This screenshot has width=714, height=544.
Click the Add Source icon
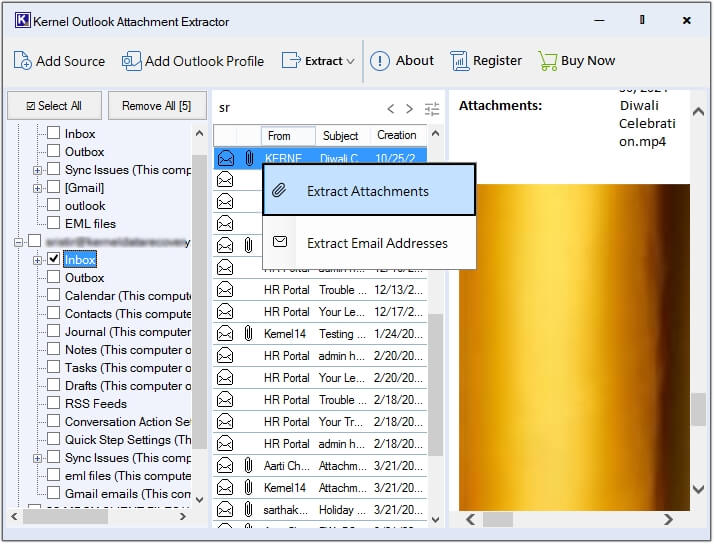[x=22, y=61]
